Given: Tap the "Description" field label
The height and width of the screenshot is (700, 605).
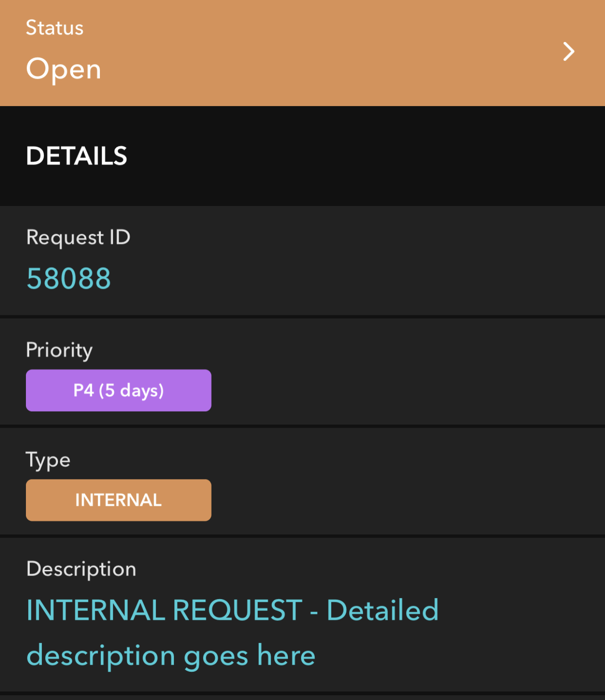Looking at the screenshot, I should (82, 569).
